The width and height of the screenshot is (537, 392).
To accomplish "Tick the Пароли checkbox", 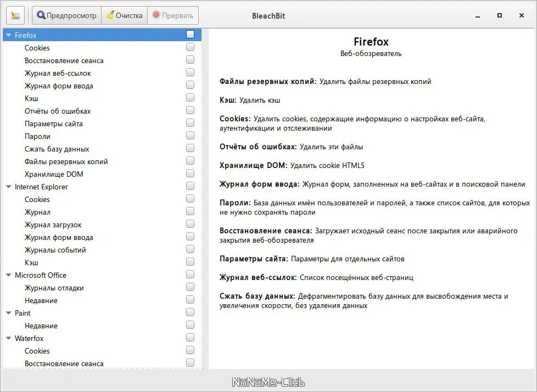I will (x=190, y=135).
